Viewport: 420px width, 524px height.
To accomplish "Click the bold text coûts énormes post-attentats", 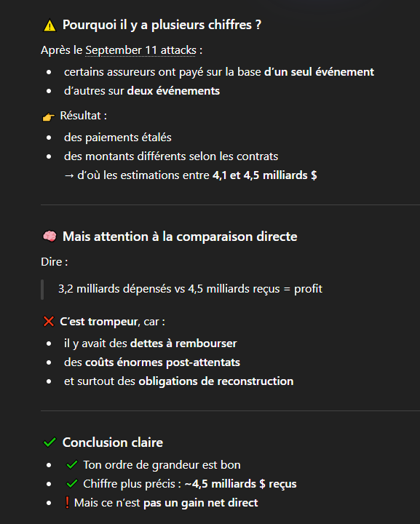I will (x=162, y=362).
